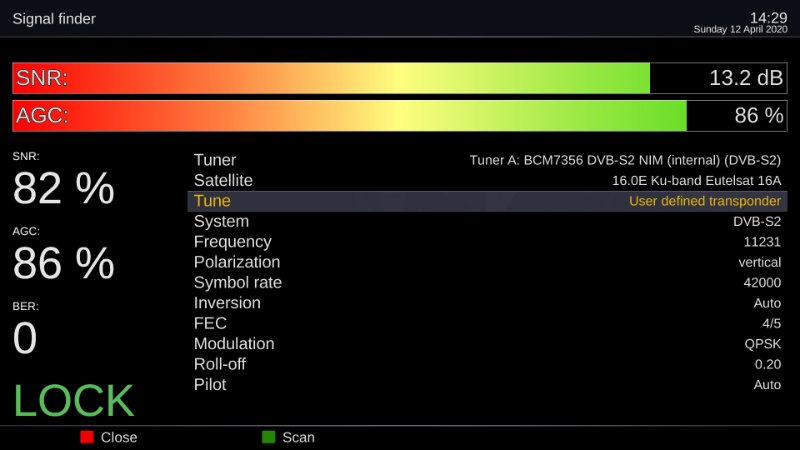The width and height of the screenshot is (800, 450).
Task: Toggle the Pilot Auto setting
Action: coord(767,385)
